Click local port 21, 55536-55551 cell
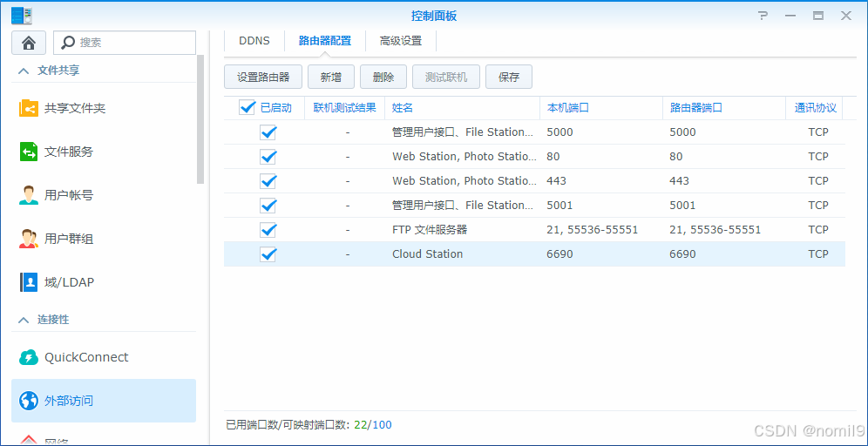The width and height of the screenshot is (868, 446). pyautogui.click(x=593, y=230)
